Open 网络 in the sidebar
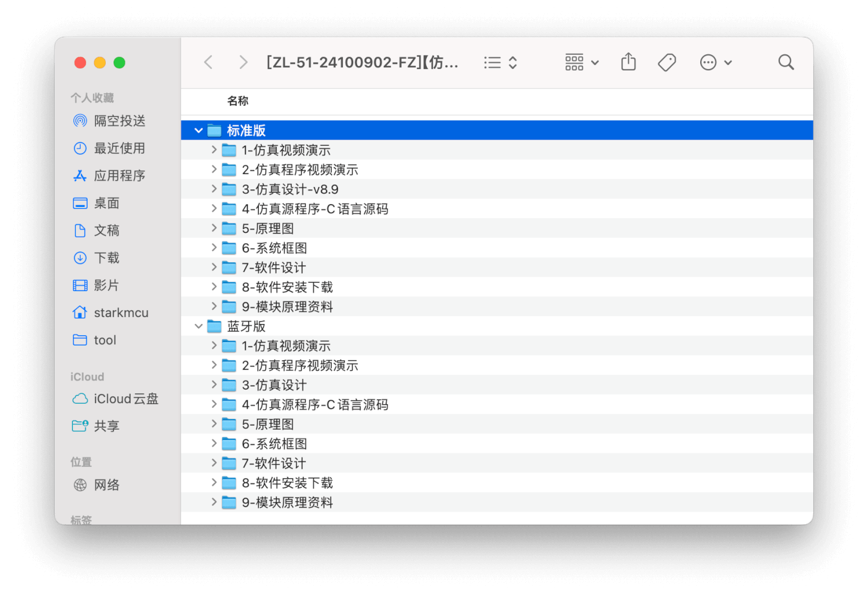868x597 pixels. pyautogui.click(x=96, y=484)
